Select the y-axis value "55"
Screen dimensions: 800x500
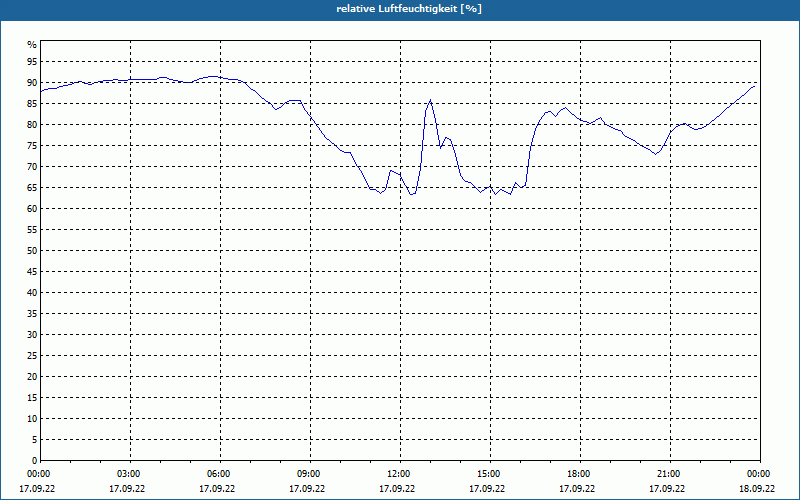click(x=32, y=230)
